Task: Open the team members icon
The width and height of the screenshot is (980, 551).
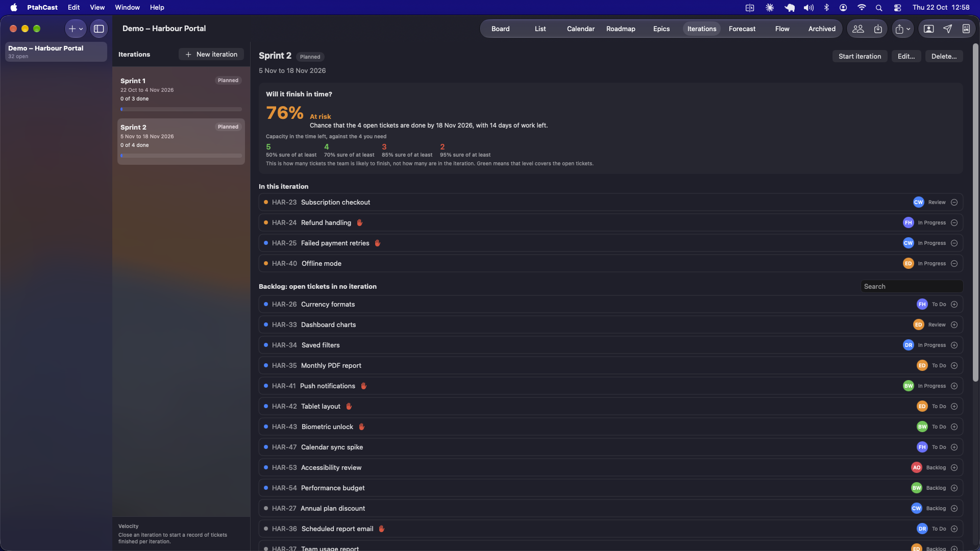Action: [x=858, y=29]
